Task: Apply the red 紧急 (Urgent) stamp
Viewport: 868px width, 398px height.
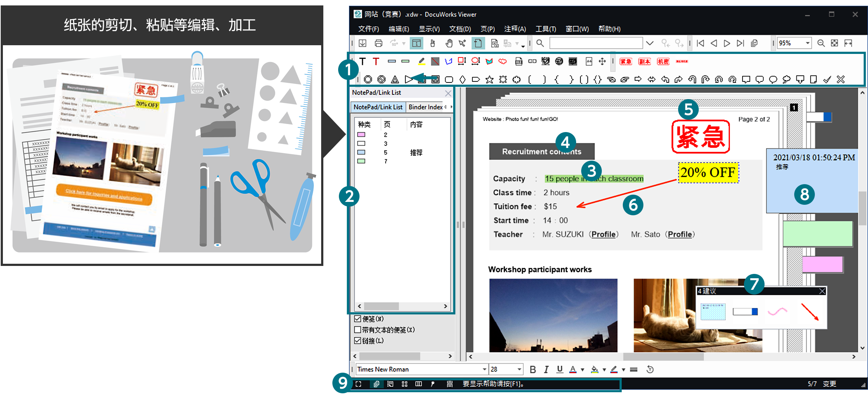Action: (x=626, y=62)
